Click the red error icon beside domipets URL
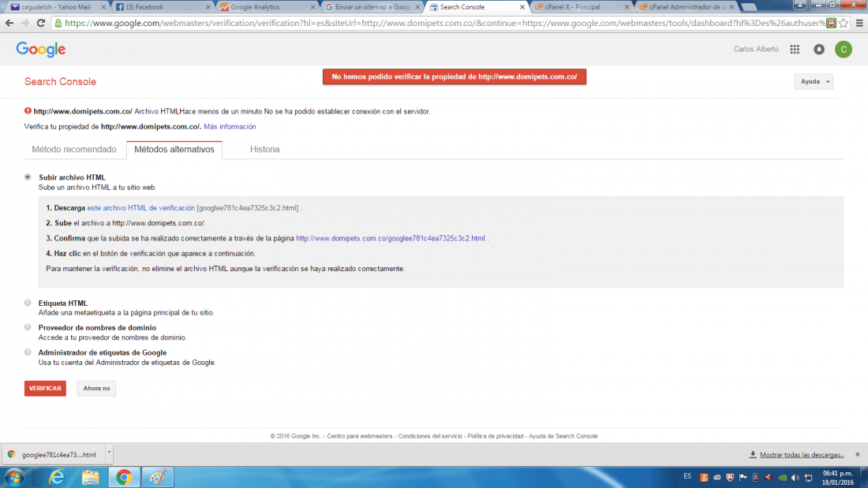Viewport: 868px width, 488px height. pos(28,111)
